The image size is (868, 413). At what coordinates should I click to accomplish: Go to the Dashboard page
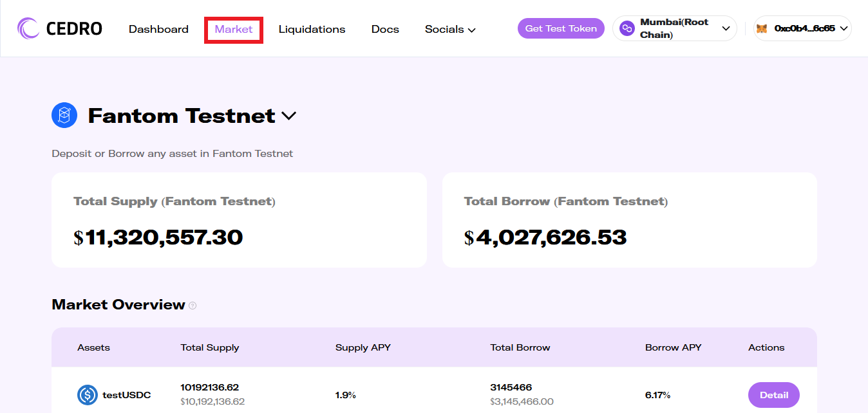158,30
